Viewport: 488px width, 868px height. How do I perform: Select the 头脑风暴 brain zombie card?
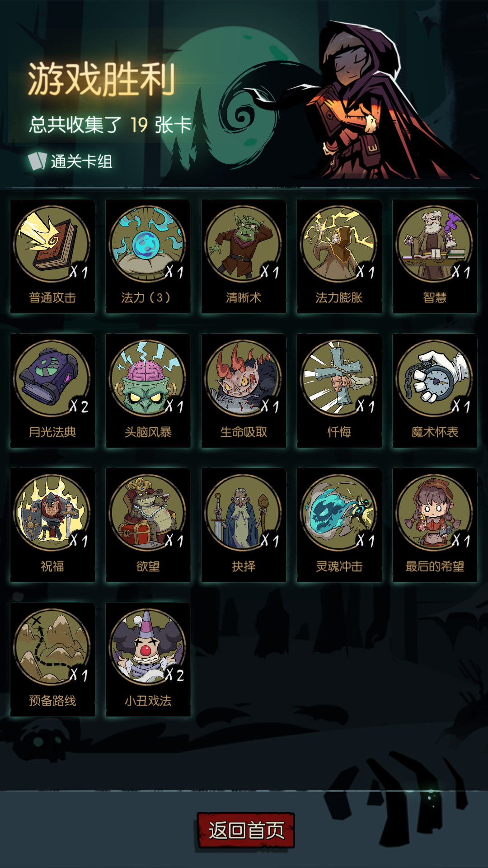[148, 391]
